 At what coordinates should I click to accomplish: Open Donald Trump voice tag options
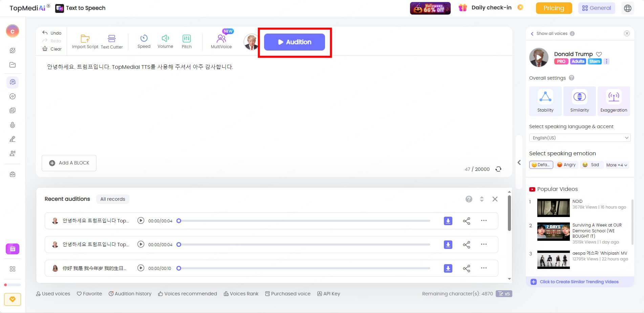point(607,61)
